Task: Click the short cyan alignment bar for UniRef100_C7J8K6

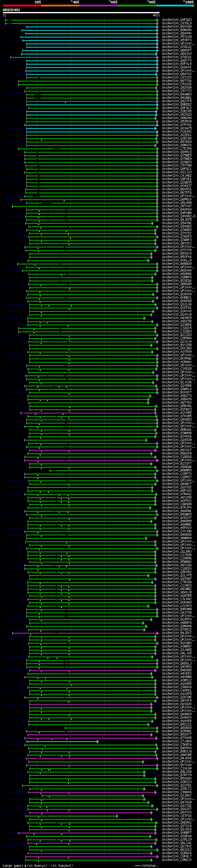Action: 62,742
